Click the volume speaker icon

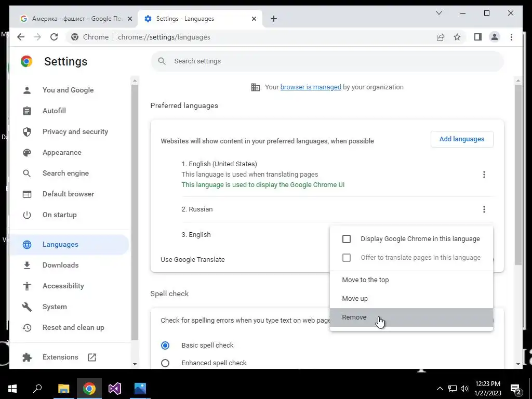pyautogui.click(x=464, y=389)
